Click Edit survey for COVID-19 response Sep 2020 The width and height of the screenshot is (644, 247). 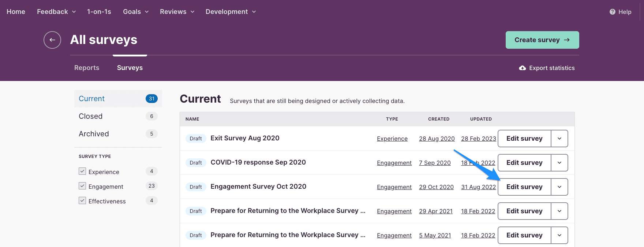pos(524,163)
